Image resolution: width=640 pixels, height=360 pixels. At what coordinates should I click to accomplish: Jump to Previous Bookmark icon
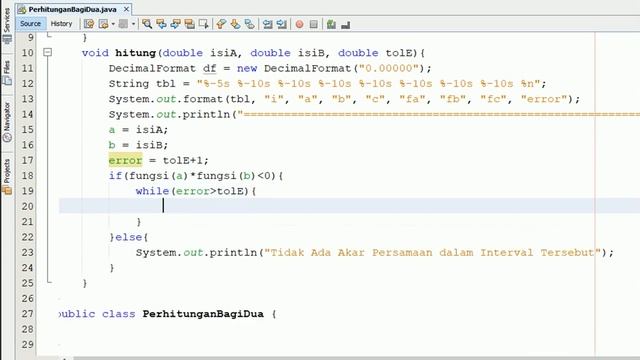pyautogui.click(x=221, y=24)
